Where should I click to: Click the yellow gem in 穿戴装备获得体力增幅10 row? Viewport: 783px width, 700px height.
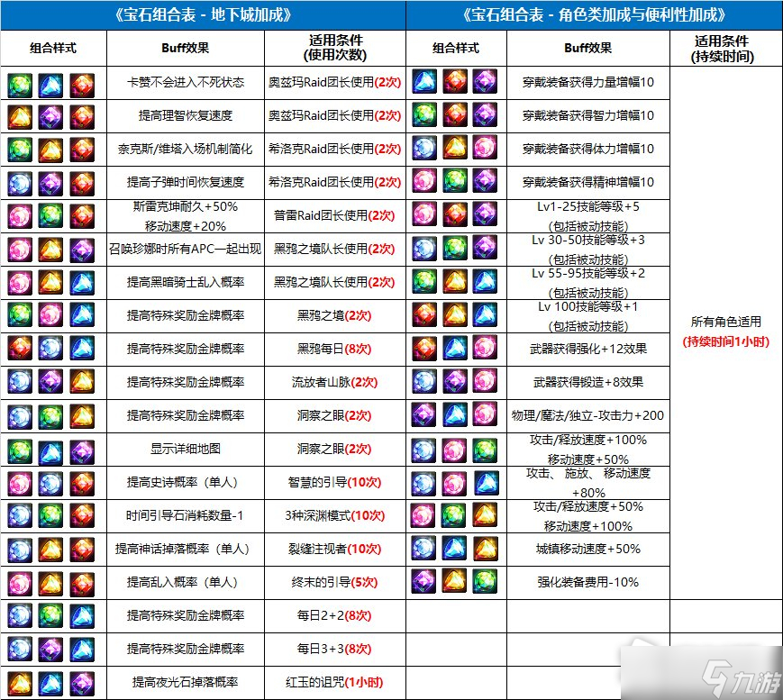[x=455, y=147]
